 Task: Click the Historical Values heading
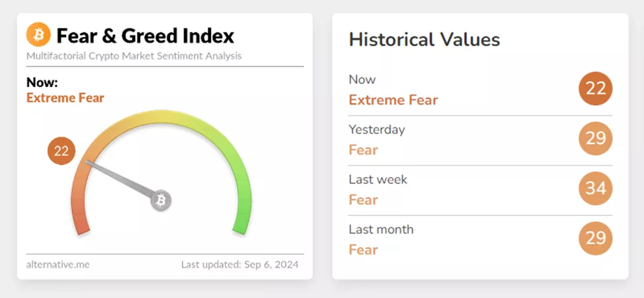424,39
